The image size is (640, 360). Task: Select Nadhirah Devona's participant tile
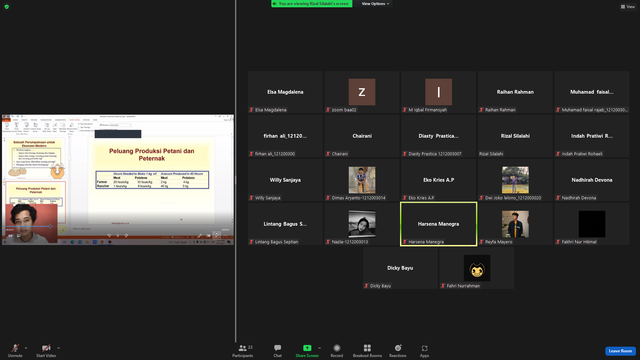coord(592,180)
